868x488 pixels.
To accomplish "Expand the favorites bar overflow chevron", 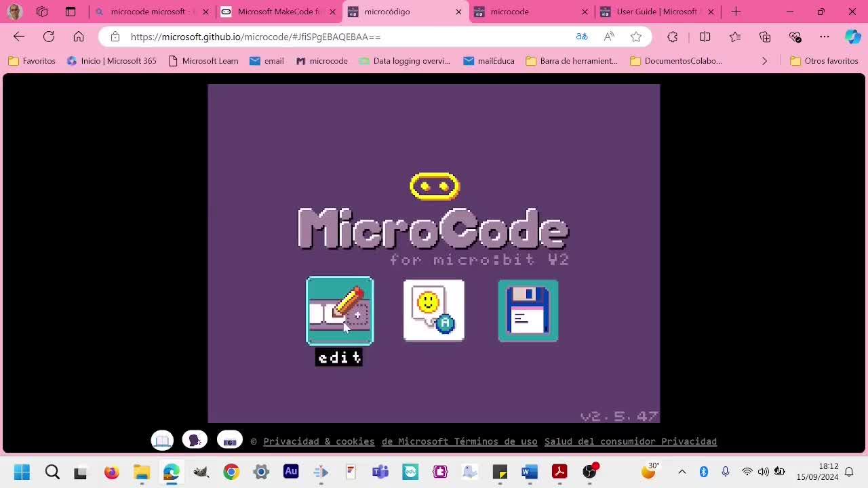I will coord(764,61).
